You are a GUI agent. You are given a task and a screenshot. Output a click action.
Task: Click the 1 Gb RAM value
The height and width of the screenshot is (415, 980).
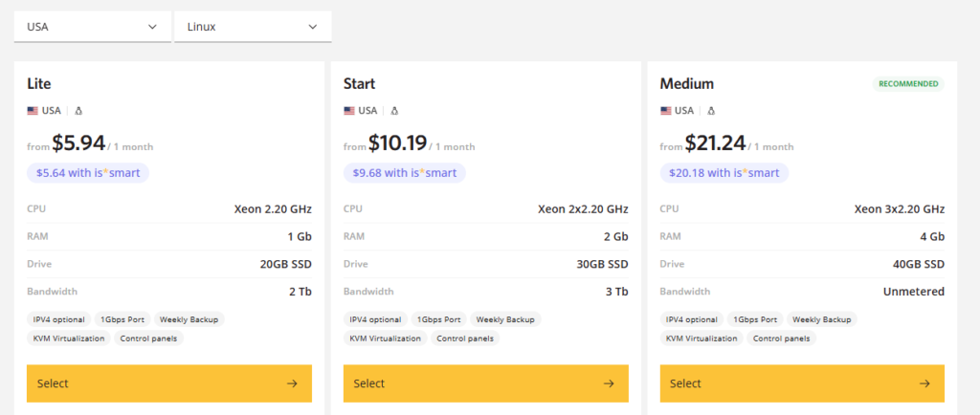pos(300,236)
